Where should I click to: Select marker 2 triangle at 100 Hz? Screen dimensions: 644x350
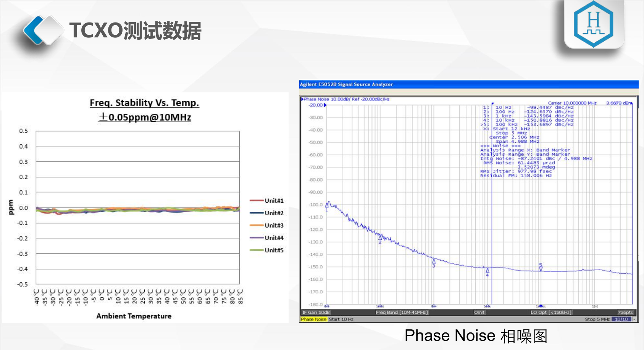380,237
